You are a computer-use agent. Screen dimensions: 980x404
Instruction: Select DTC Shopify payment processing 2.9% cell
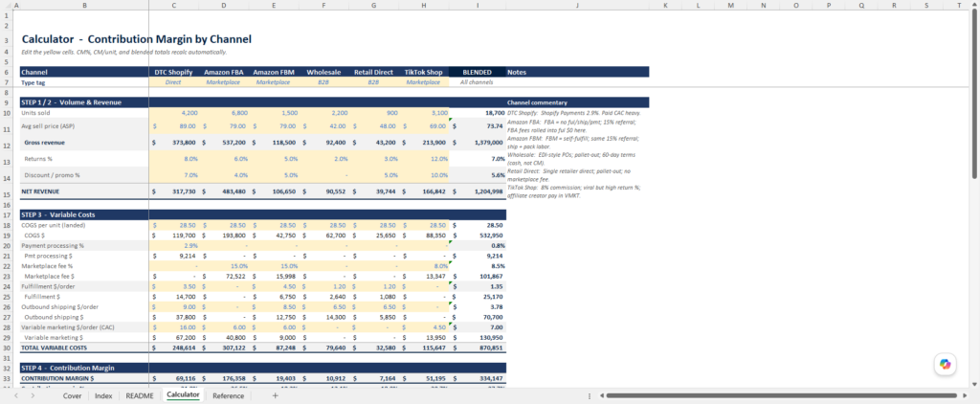[173, 246]
